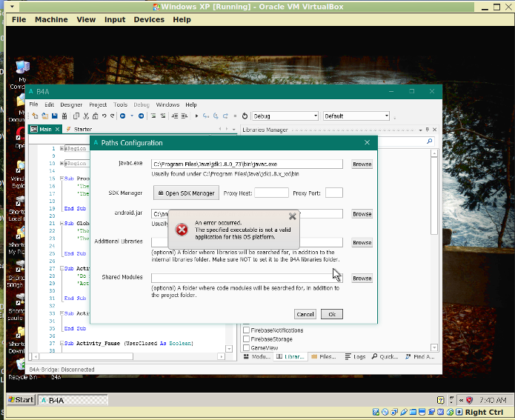Viewport: 515px width, 420px height.
Task: Expand the collapsed Region at line 10
Action: click(x=62, y=163)
